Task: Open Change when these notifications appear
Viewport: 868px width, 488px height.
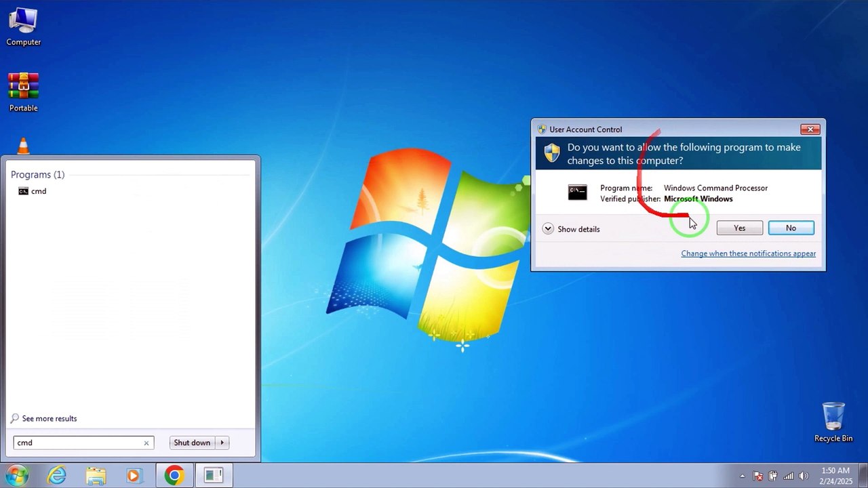Action: 749,253
